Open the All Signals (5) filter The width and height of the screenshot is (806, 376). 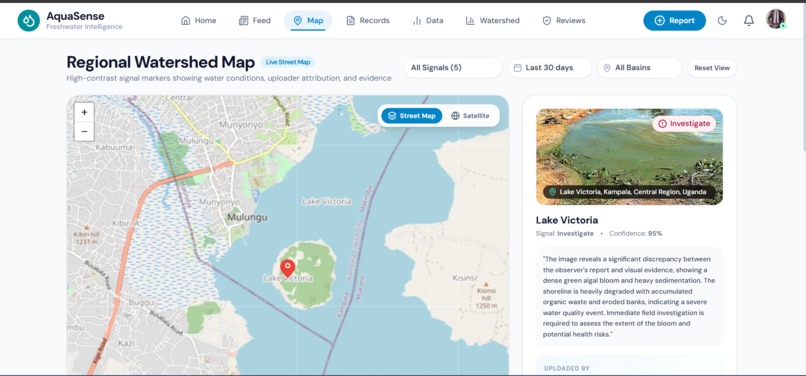[453, 68]
